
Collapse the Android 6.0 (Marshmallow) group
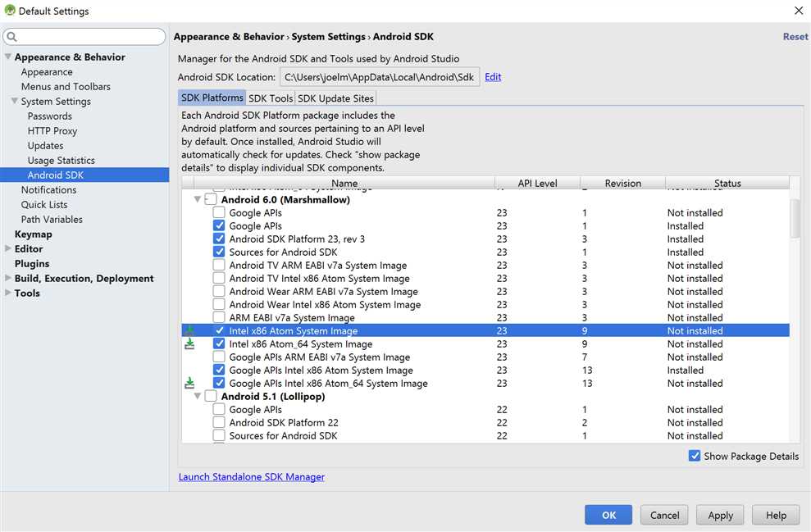[197, 199]
